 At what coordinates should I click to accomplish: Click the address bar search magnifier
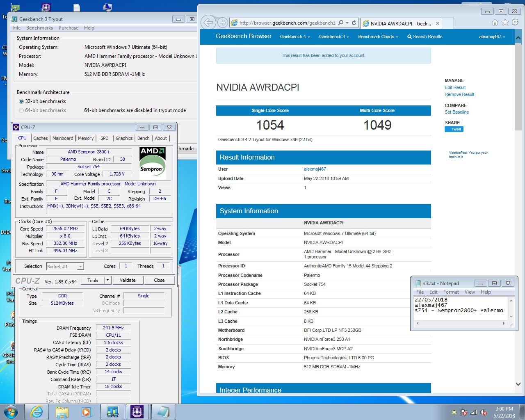coord(341,23)
